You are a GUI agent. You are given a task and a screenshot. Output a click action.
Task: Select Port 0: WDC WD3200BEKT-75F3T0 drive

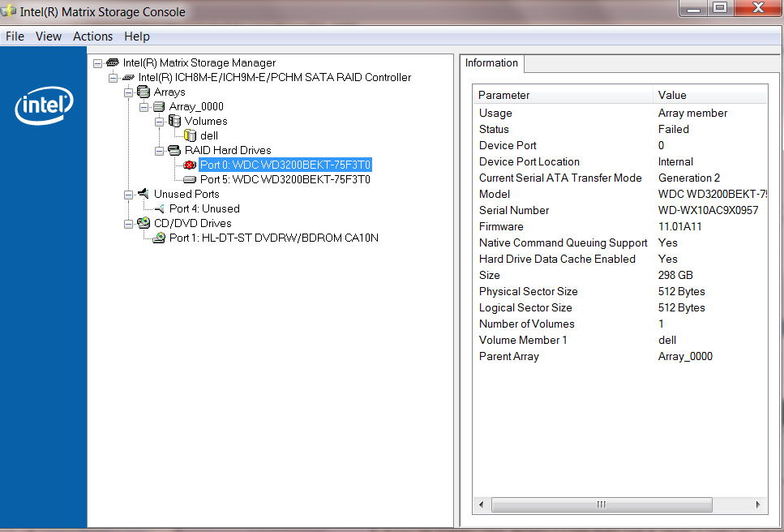tap(285, 165)
